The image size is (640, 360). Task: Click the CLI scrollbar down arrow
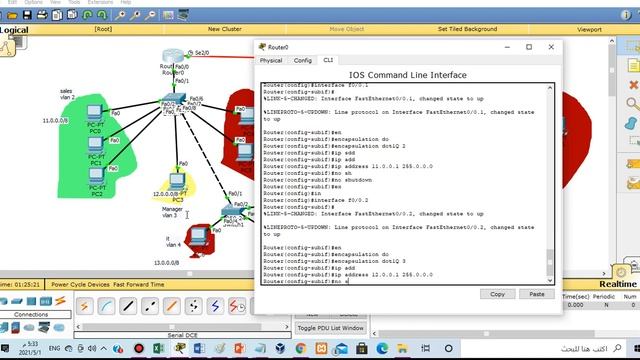point(550,280)
